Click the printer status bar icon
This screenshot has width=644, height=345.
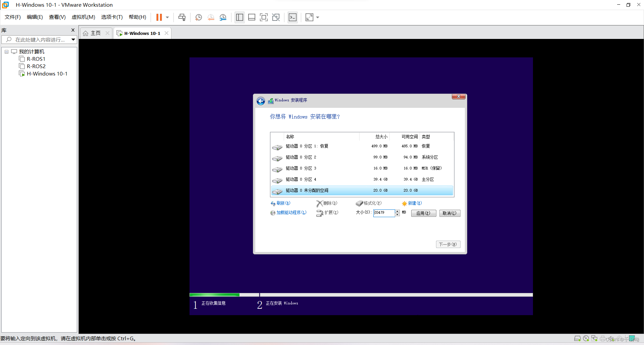point(603,338)
